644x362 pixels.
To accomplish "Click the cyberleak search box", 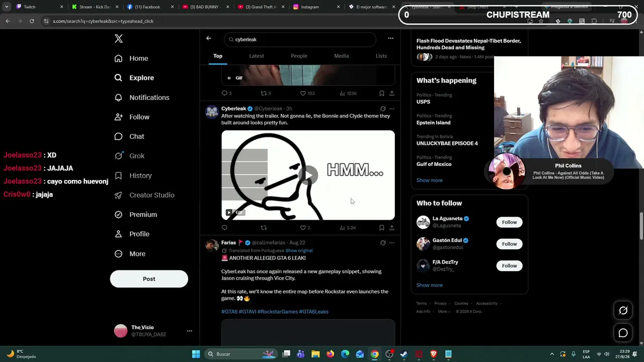I will (300, 39).
